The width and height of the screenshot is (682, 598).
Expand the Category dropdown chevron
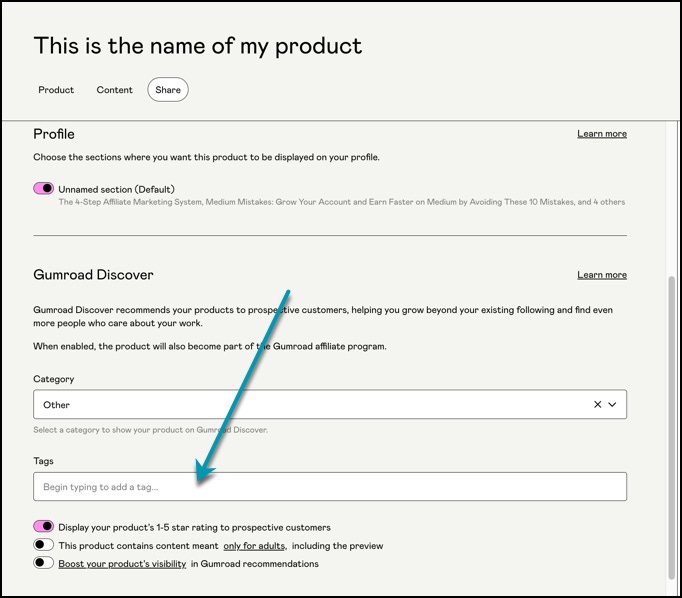coord(612,404)
